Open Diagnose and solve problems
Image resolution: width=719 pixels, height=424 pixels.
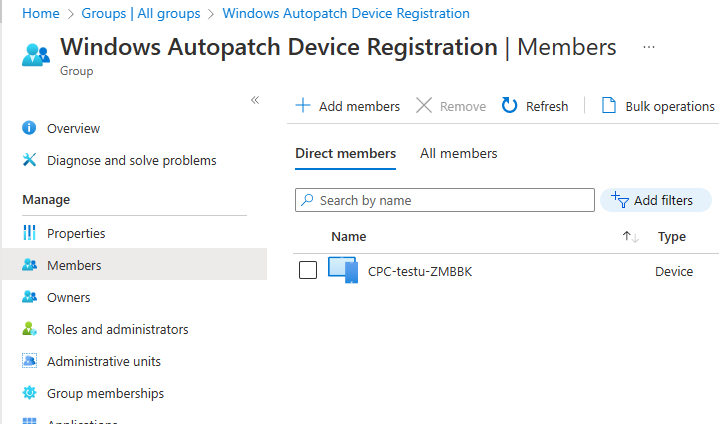pyautogui.click(x=134, y=160)
